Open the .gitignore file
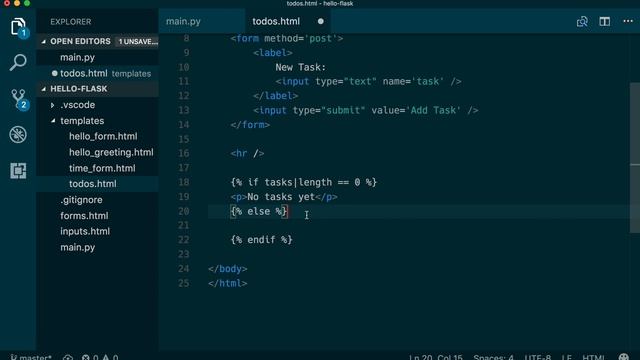This screenshot has height=360, width=640. click(x=81, y=200)
